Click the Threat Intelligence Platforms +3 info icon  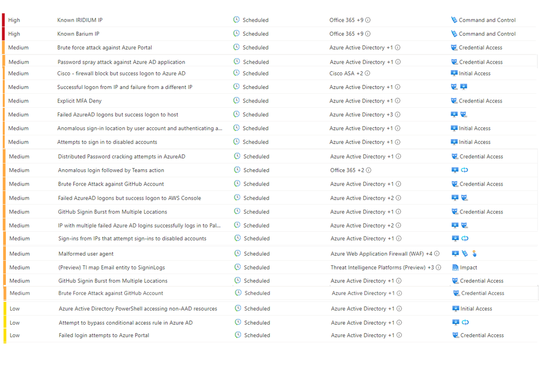(439, 267)
